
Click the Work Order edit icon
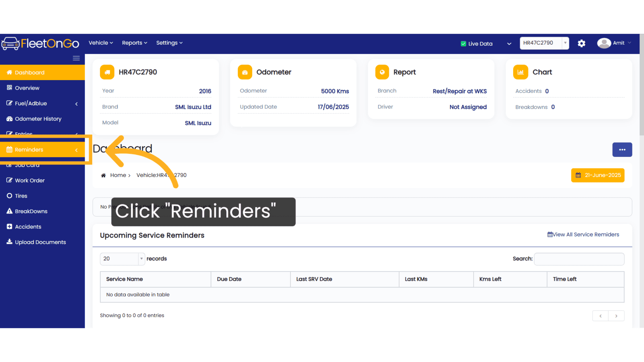pos(9,180)
